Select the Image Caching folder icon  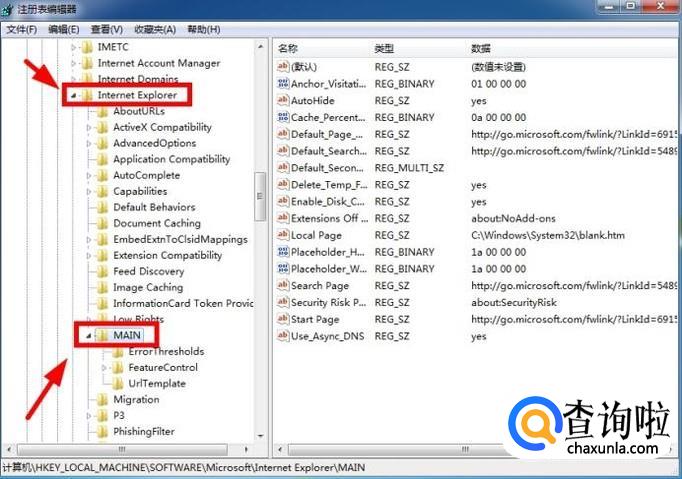103,288
